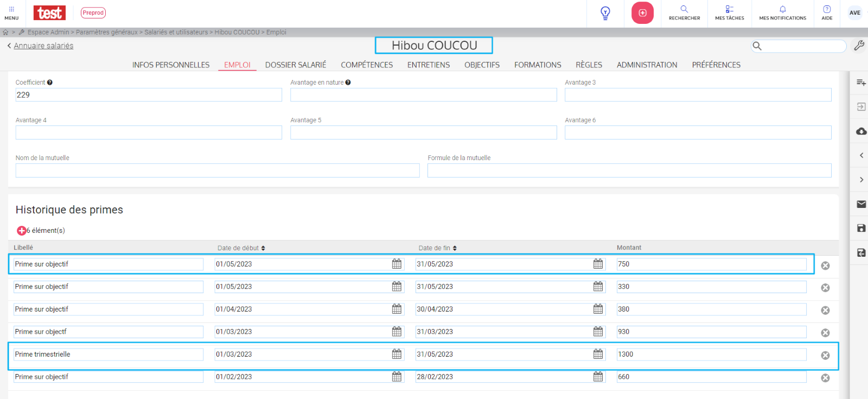The image size is (868, 399).
Task: Click the add-to-list icon in right sidebar
Action: [861, 83]
